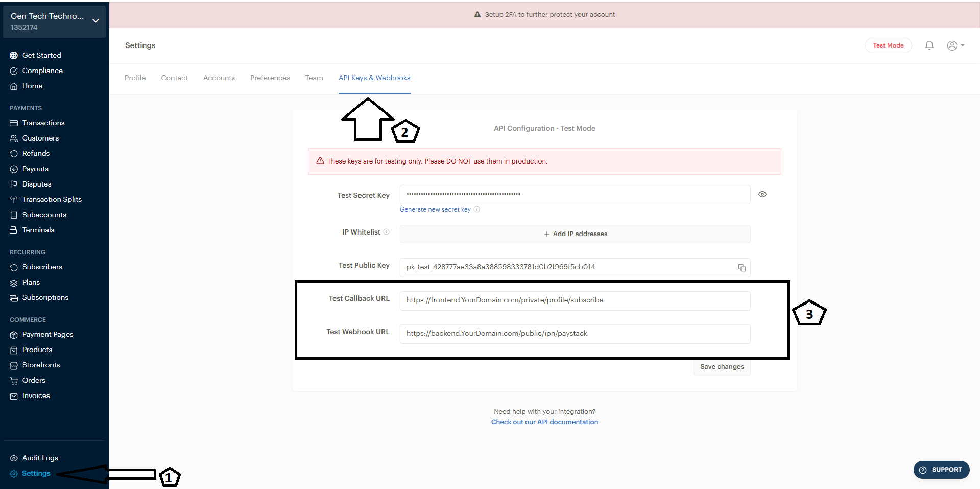The width and height of the screenshot is (980, 489).
Task: Switch to the Team tab
Action: (x=314, y=78)
